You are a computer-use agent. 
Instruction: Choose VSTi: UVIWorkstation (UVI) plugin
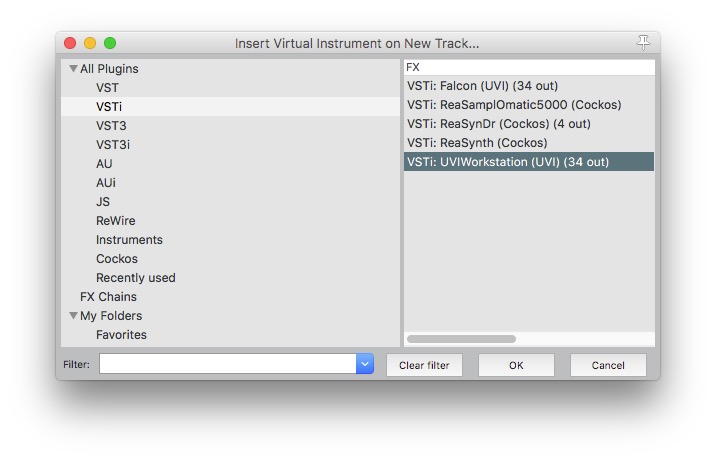529,162
